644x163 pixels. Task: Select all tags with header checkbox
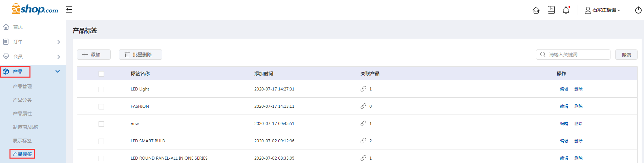(101, 74)
